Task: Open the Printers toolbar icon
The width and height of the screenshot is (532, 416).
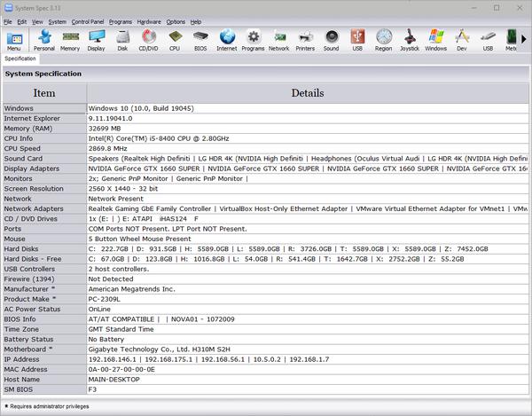Action: (305, 41)
